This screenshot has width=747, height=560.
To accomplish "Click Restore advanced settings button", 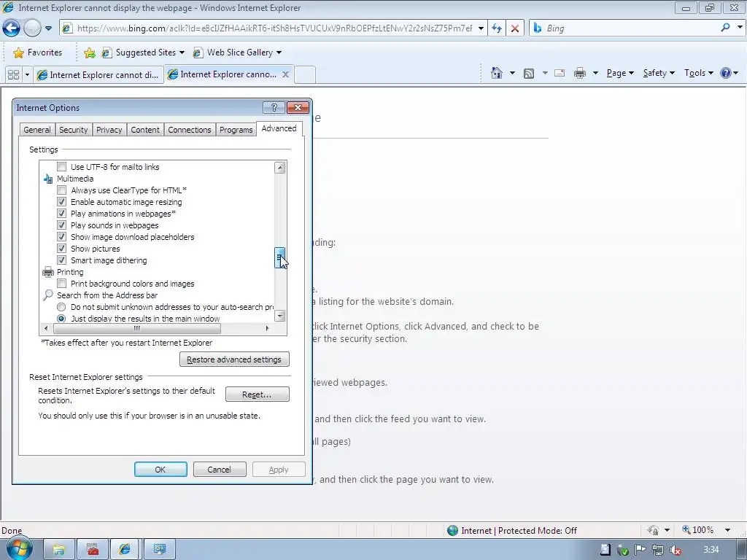I will [234, 359].
